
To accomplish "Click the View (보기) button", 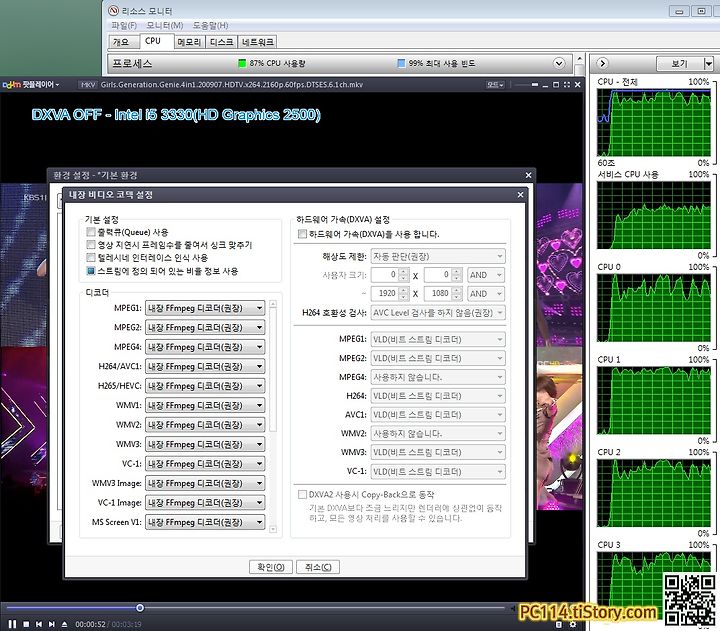I will click(x=680, y=63).
